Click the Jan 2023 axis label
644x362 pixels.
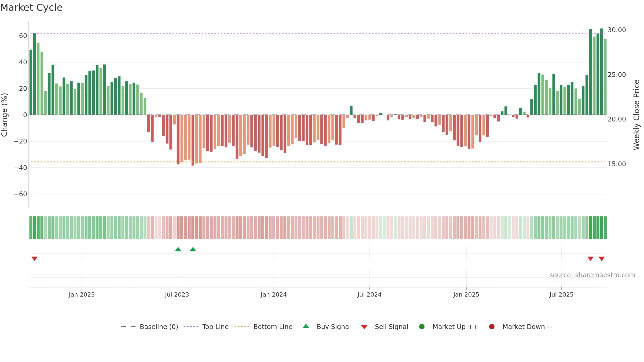[x=82, y=294]
